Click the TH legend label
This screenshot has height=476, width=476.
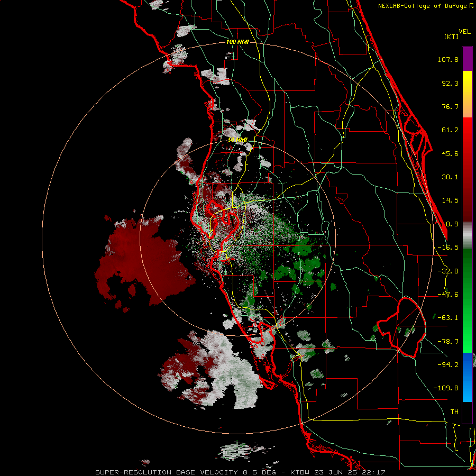[x=454, y=411]
